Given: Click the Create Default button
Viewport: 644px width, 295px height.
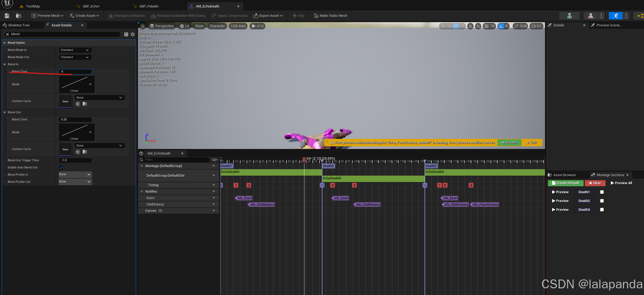Looking at the screenshot, I should 566,183.
